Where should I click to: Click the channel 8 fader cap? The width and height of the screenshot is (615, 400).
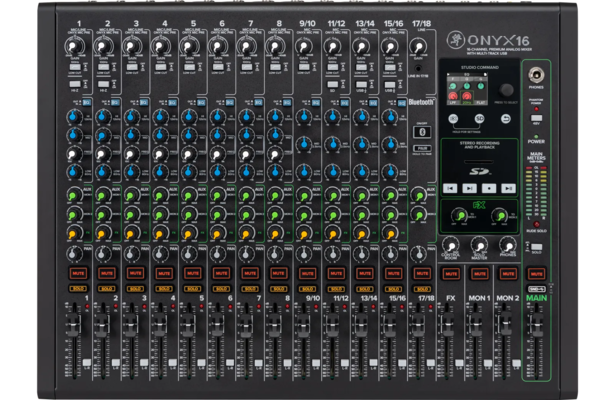tap(274, 325)
